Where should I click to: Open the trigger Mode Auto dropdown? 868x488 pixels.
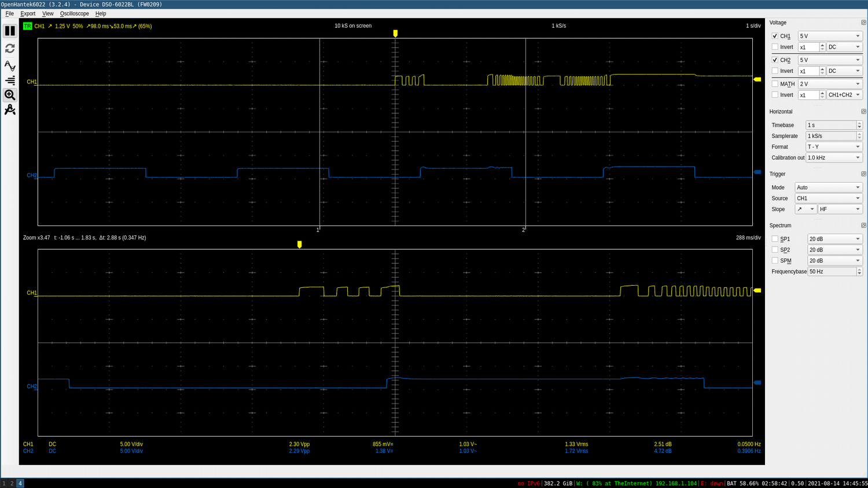pyautogui.click(x=829, y=187)
